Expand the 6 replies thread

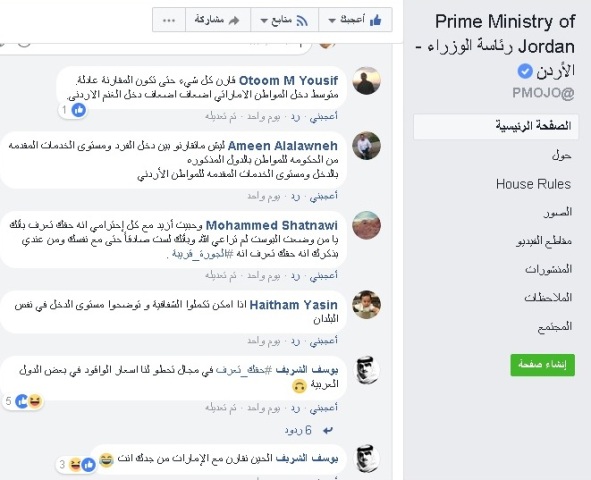pos(298,430)
